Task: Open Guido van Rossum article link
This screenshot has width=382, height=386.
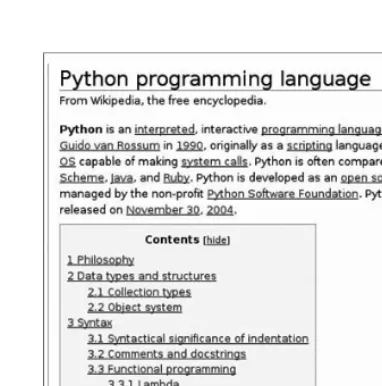Action: 110,146
